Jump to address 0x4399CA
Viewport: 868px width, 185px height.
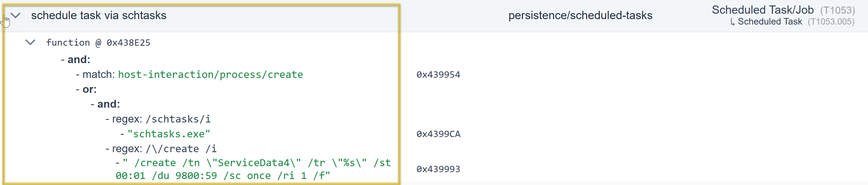point(438,134)
